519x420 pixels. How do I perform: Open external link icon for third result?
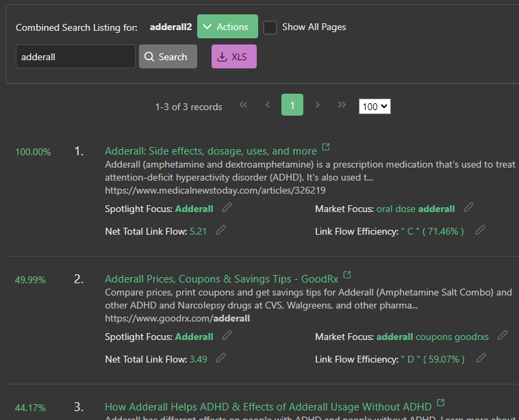[441, 403]
